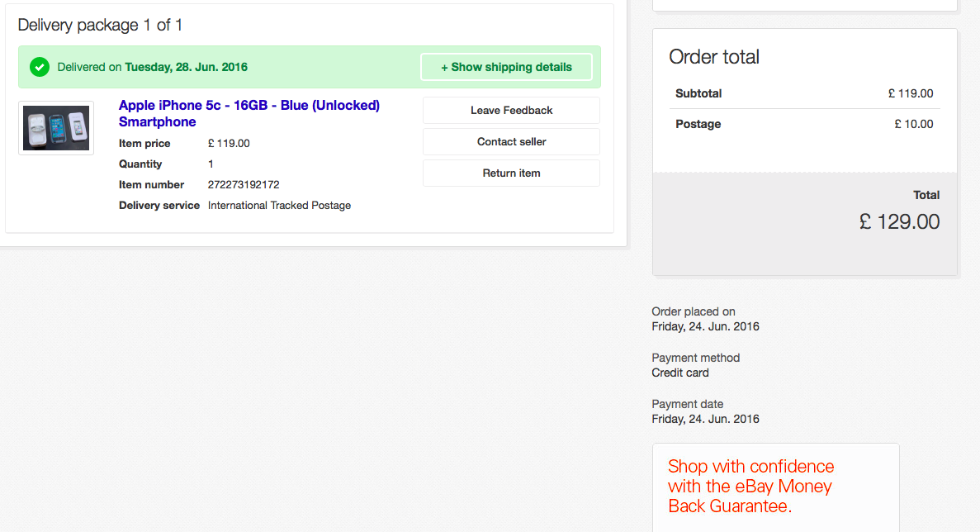Click the Credit card payment method text
The image size is (980, 532).
tap(680, 373)
